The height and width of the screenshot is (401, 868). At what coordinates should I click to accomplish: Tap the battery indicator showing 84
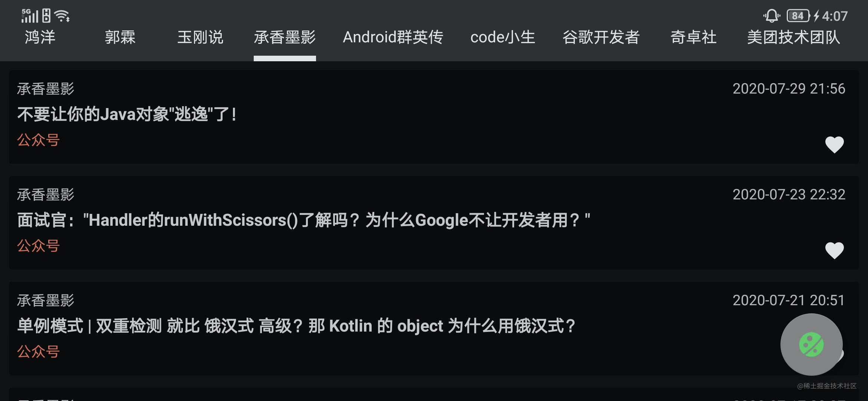click(x=798, y=16)
